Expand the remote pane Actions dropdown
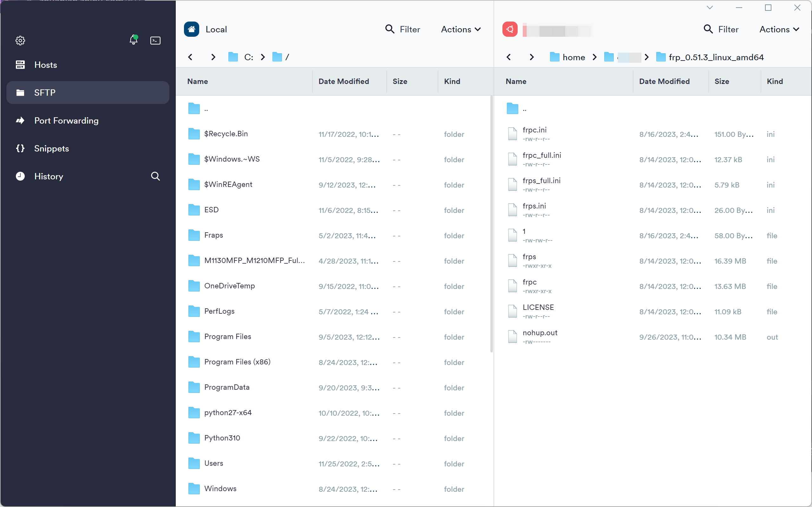The height and width of the screenshot is (507, 812). point(779,29)
